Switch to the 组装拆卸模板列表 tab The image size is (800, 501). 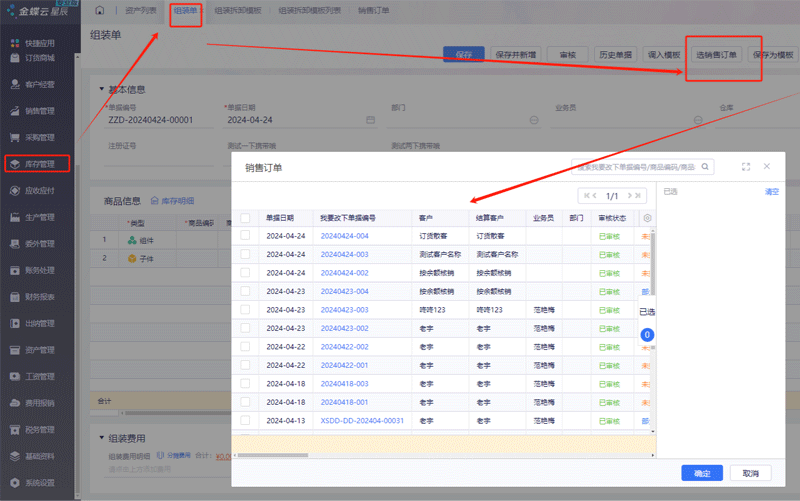click(x=310, y=10)
